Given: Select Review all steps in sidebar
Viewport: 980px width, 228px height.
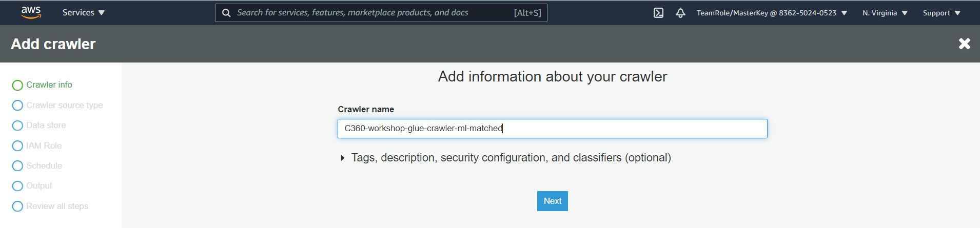Looking at the screenshot, I should (x=57, y=206).
